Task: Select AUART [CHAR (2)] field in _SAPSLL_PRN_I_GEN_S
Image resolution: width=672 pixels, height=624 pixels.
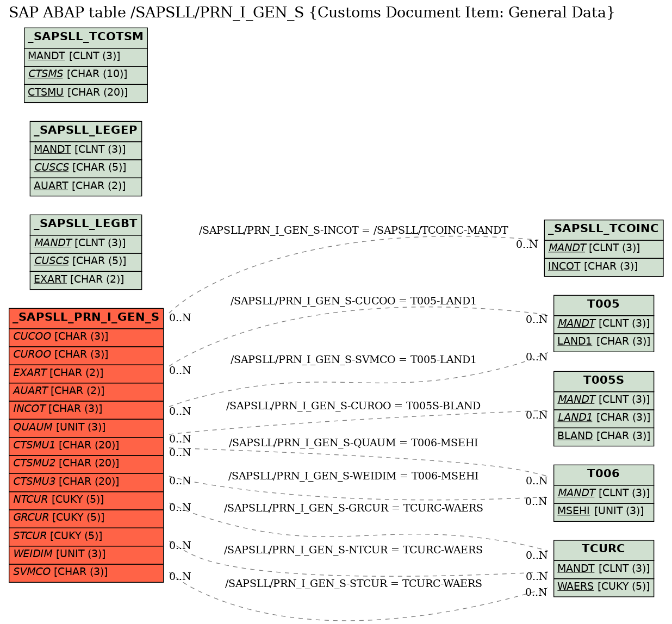Action: (x=86, y=392)
